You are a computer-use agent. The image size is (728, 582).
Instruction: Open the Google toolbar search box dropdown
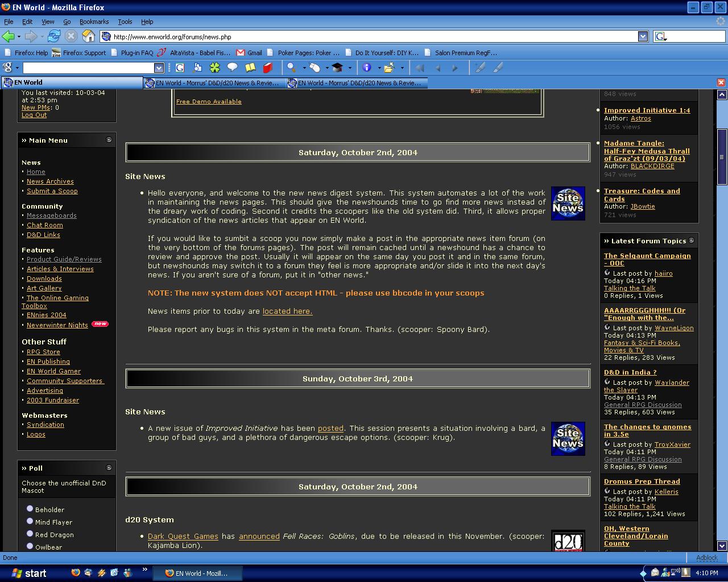(x=159, y=68)
